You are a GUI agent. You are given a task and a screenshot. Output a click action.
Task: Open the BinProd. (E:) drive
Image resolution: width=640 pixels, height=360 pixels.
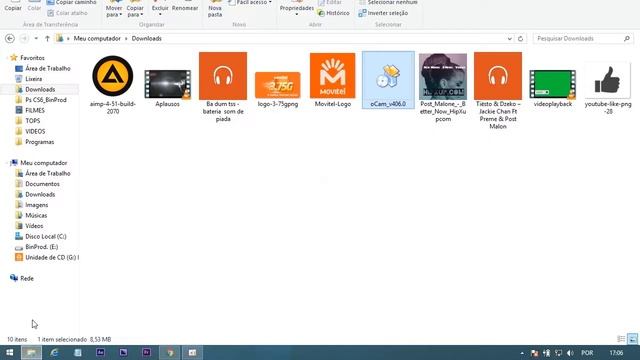click(36, 247)
